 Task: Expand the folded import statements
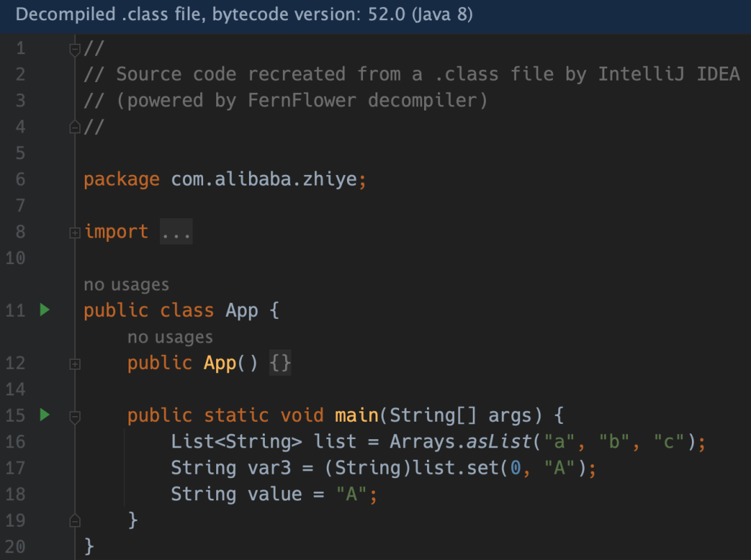click(74, 233)
